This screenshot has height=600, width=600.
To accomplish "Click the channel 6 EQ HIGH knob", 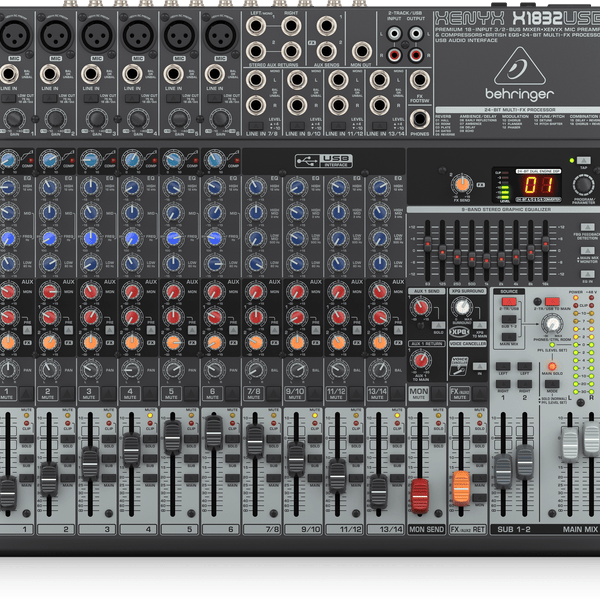I will [x=215, y=188].
